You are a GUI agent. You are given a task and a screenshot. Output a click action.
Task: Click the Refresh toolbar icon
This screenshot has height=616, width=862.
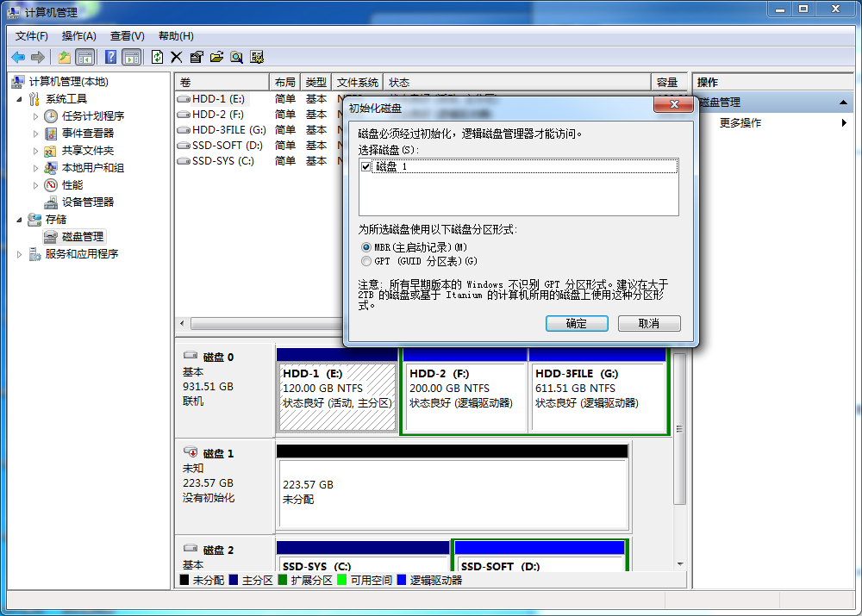pyautogui.click(x=157, y=57)
